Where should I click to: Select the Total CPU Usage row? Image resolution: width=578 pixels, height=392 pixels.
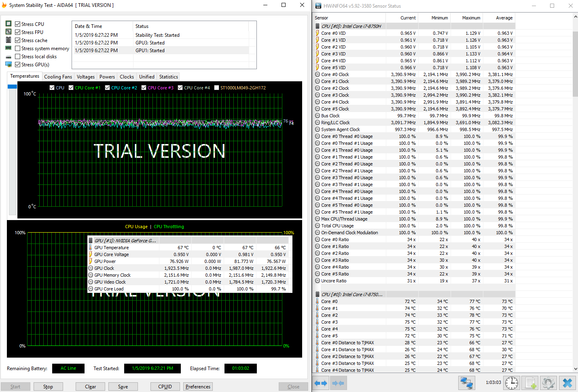[414, 226]
